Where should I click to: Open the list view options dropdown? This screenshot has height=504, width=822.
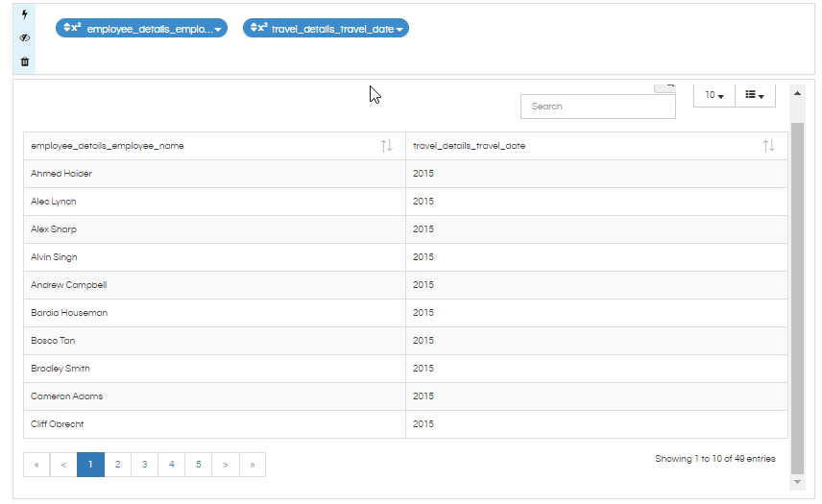coord(755,95)
